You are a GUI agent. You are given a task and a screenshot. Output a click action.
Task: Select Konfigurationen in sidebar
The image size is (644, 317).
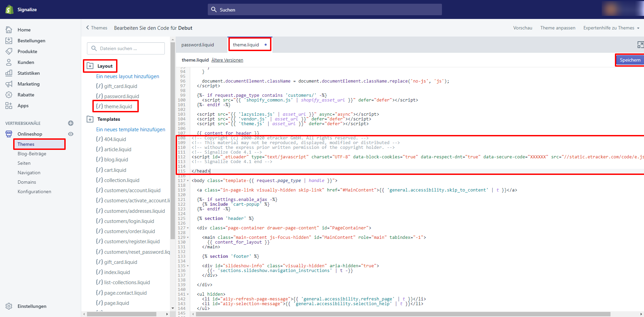tap(34, 191)
